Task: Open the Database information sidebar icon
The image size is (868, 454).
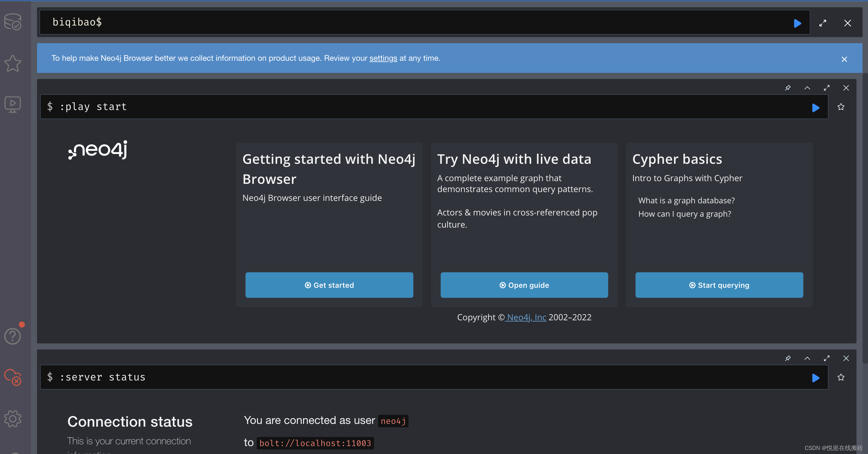Action: 13,22
